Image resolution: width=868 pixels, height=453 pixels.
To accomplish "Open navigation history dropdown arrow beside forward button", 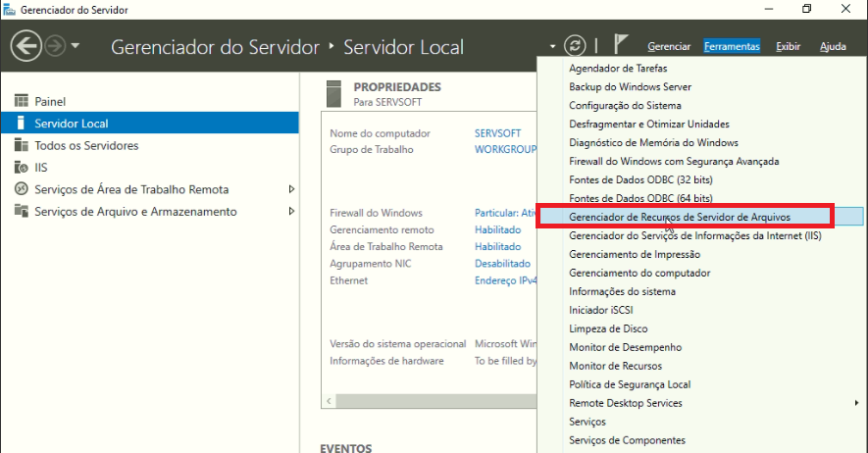I will tap(77, 47).
